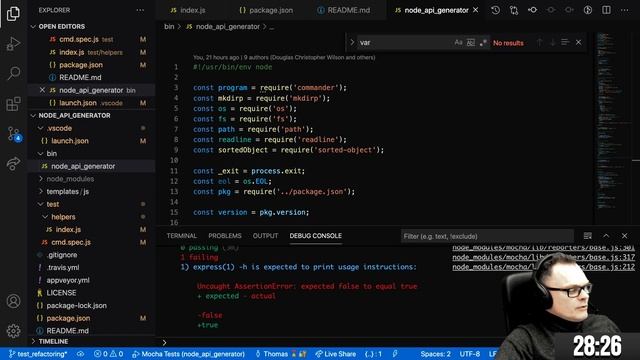Screen dimensions: 640x360
Task: Open .travis.yml in file tree
Action: pos(62,267)
